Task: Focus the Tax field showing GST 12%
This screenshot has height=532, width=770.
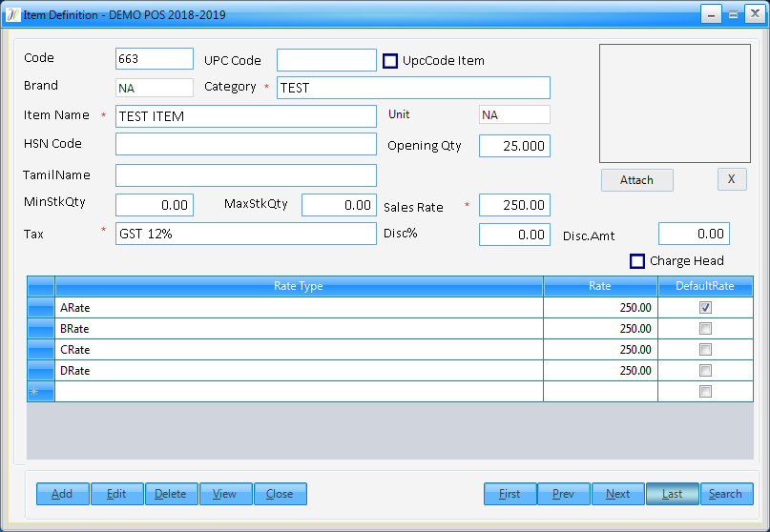Action: [245, 234]
